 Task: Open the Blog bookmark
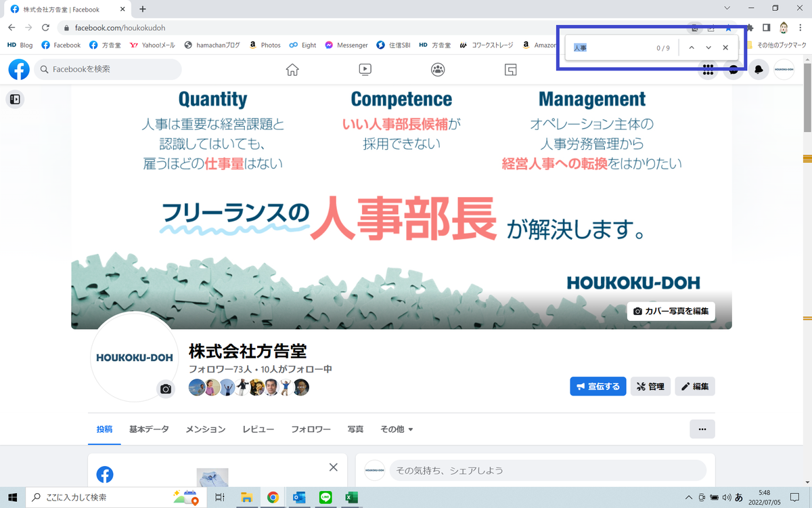[x=20, y=45]
